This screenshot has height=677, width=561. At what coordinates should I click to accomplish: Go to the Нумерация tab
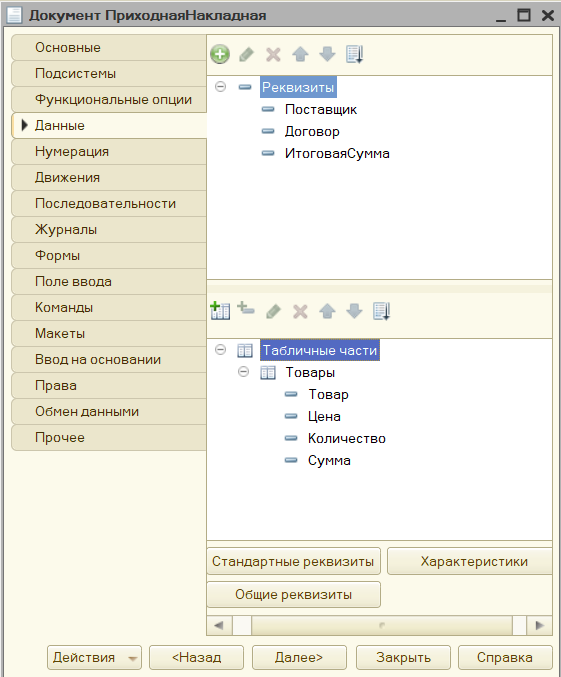pos(109,152)
